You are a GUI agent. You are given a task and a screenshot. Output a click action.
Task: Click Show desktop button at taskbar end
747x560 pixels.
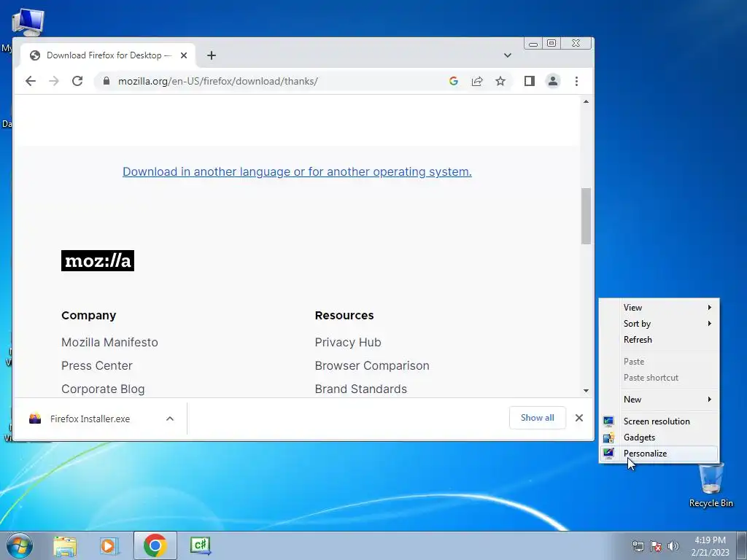point(742,545)
